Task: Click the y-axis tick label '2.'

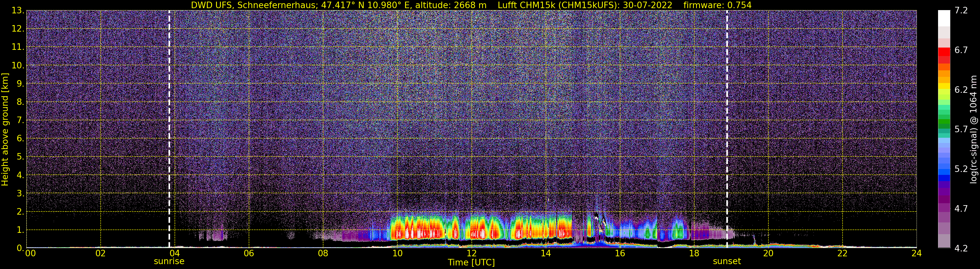Action: coord(20,212)
